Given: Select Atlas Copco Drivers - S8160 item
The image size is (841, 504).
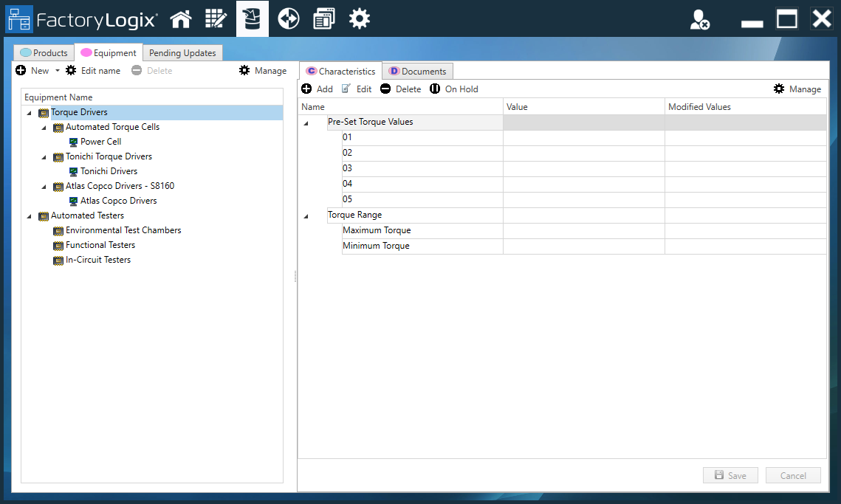Looking at the screenshot, I should [x=120, y=186].
